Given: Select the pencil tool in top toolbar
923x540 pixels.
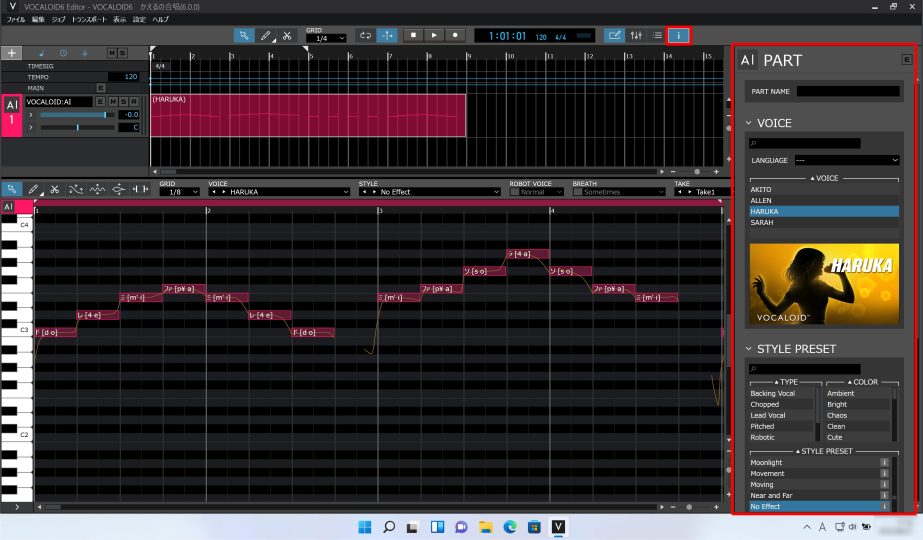Looking at the screenshot, I should click(x=266, y=35).
